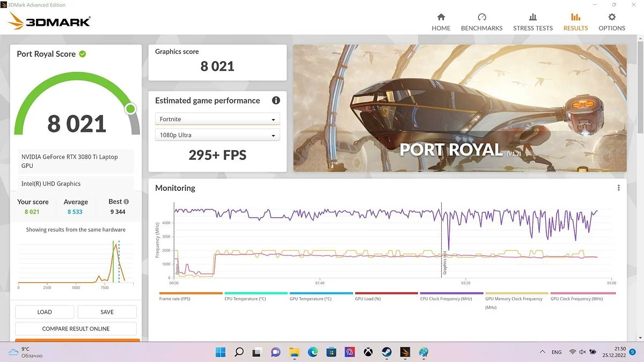The height and width of the screenshot is (362, 644).
Task: Open Steam from the taskbar
Action: [x=386, y=352]
